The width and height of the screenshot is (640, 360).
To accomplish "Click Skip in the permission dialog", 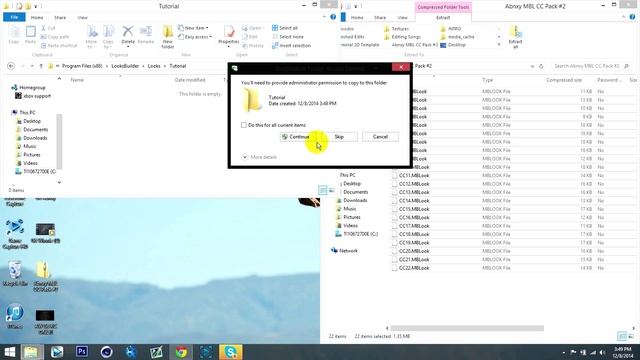I will pos(339,137).
